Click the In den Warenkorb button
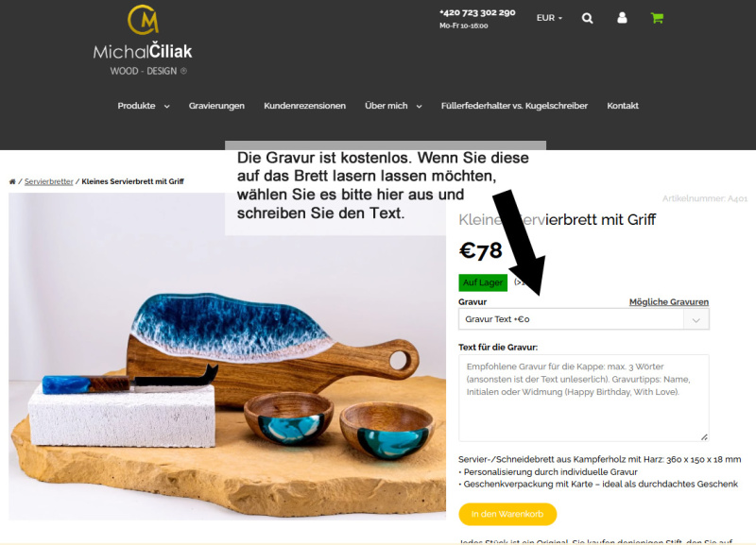Viewport: 756px width, 545px height. pyautogui.click(x=507, y=514)
